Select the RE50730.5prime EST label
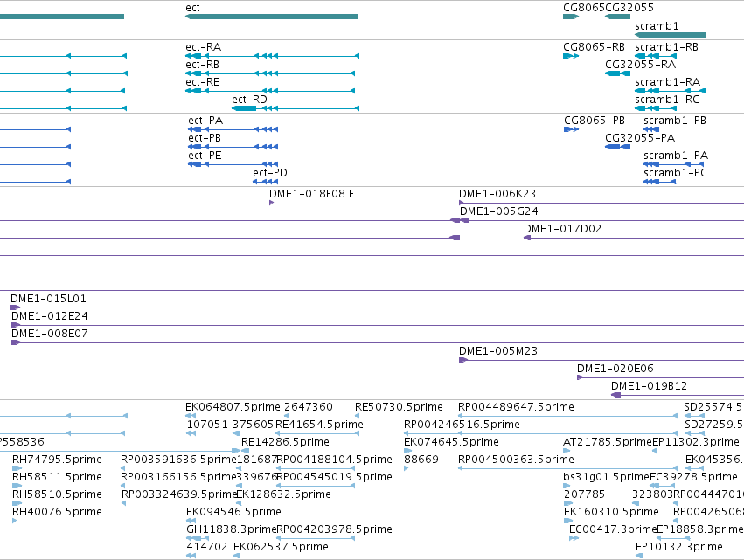 click(399, 407)
